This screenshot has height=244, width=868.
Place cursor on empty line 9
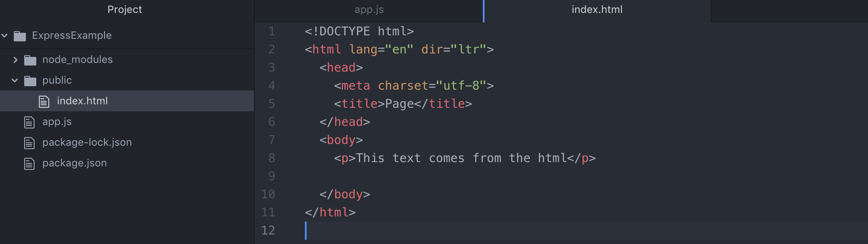(x=389, y=176)
